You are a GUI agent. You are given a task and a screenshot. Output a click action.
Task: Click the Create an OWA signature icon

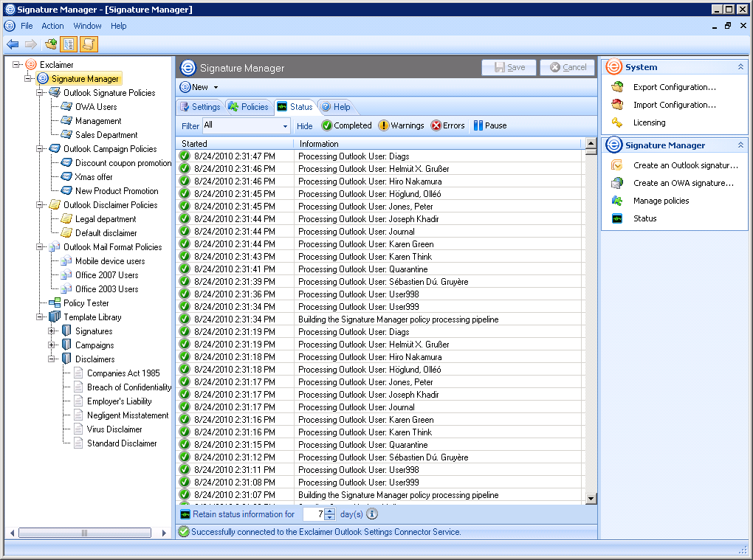(617, 183)
